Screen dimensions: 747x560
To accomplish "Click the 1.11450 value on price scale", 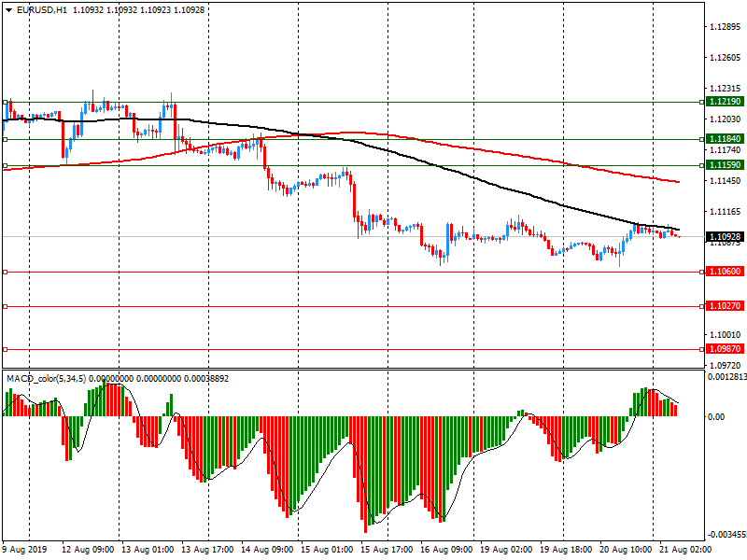I will (x=726, y=181).
